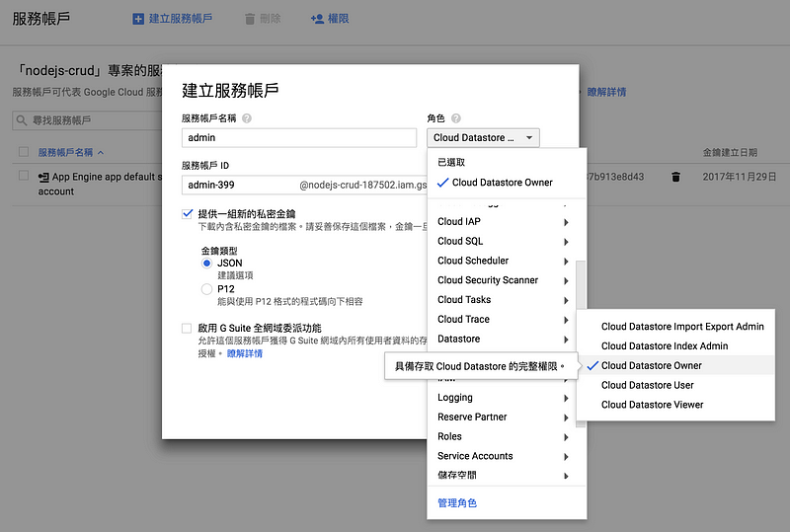Screen dimensions: 790x532
Task: Expand the Cloud Tasks submenu arrow
Action: [x=566, y=301]
